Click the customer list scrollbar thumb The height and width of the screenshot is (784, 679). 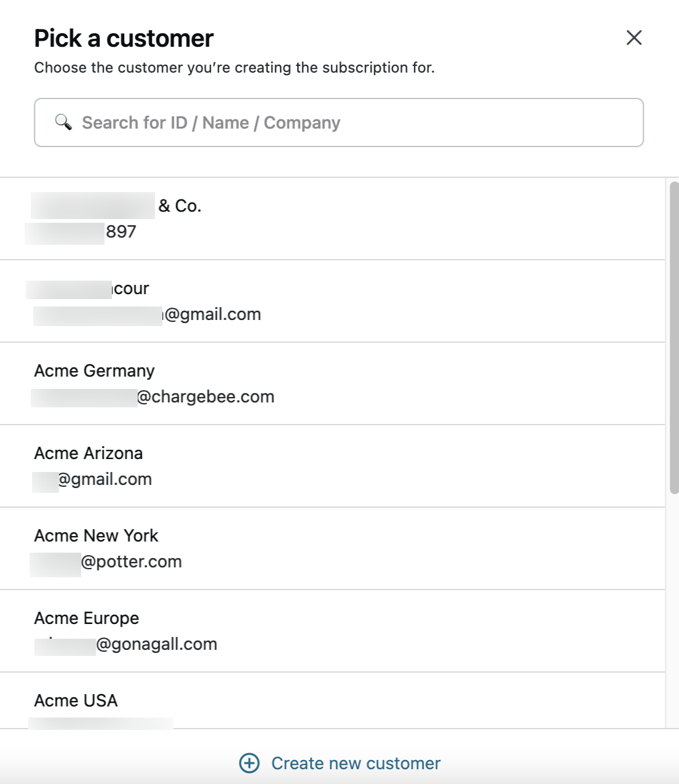[x=673, y=337]
